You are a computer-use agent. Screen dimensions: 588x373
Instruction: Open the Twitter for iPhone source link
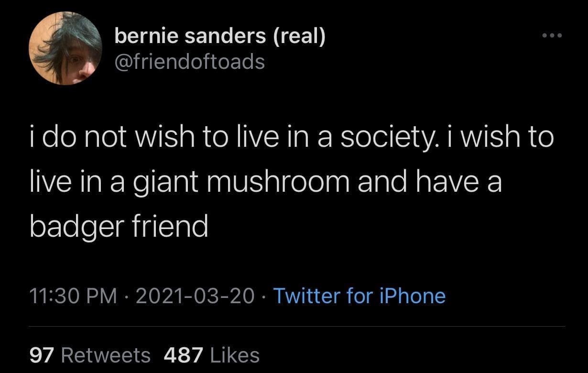click(x=359, y=296)
